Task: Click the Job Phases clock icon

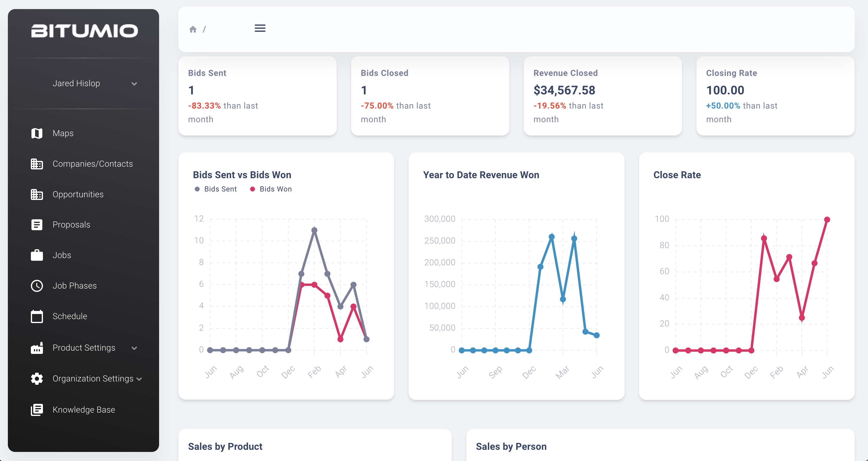Action: click(x=36, y=286)
